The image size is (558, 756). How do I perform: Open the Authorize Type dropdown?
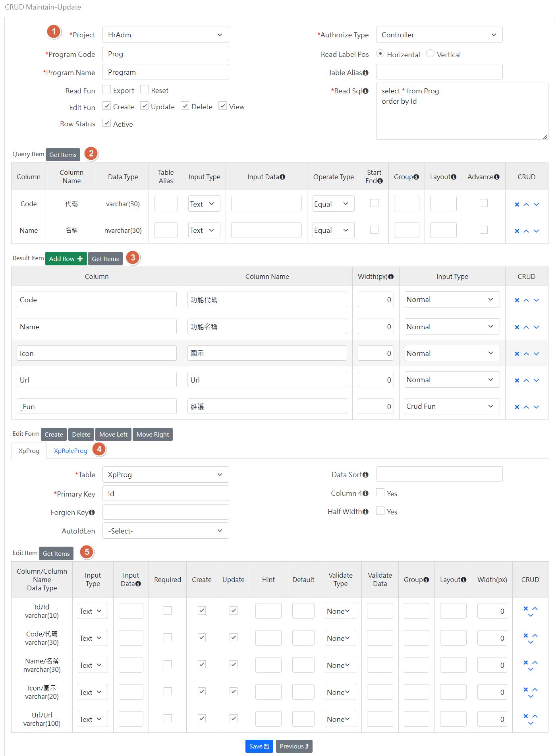point(439,35)
